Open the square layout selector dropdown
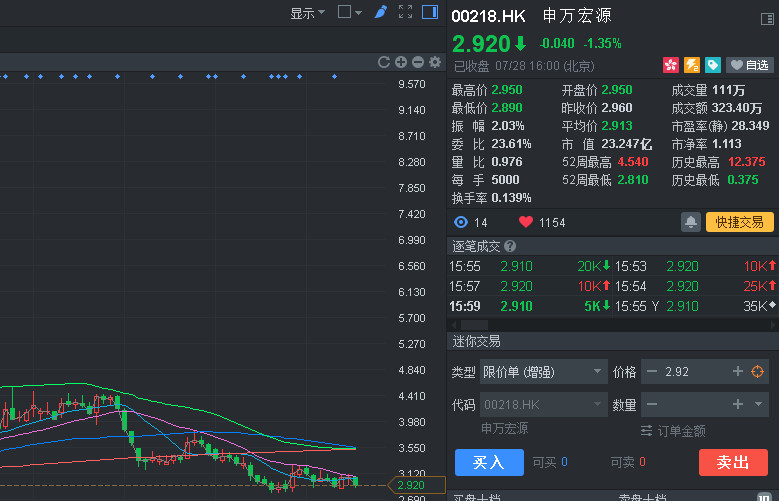 [x=350, y=13]
